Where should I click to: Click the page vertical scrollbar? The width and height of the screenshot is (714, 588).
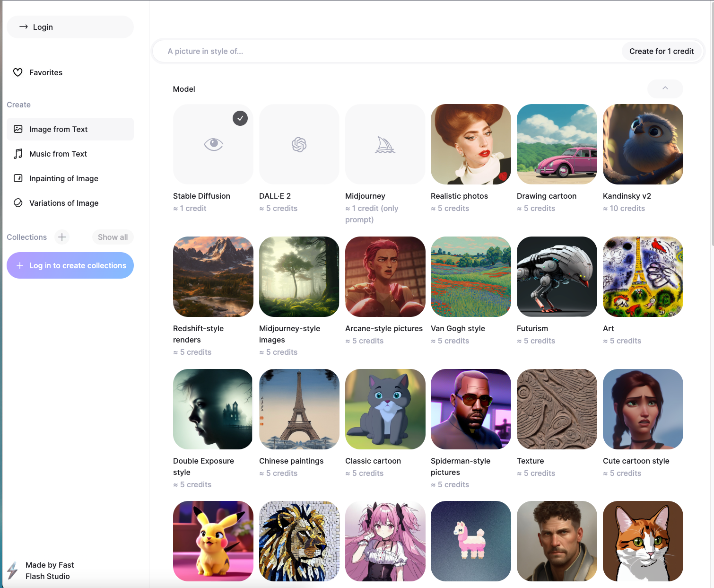712,123
